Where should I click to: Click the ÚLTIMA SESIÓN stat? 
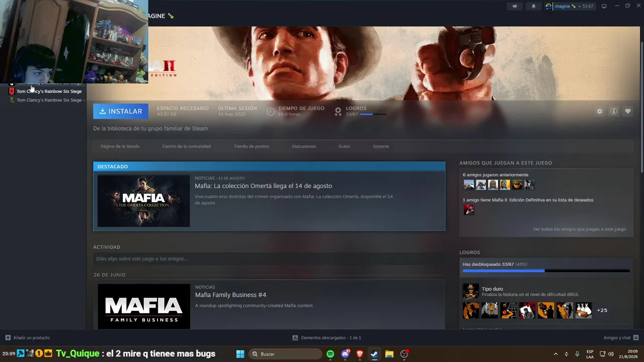tap(237, 111)
